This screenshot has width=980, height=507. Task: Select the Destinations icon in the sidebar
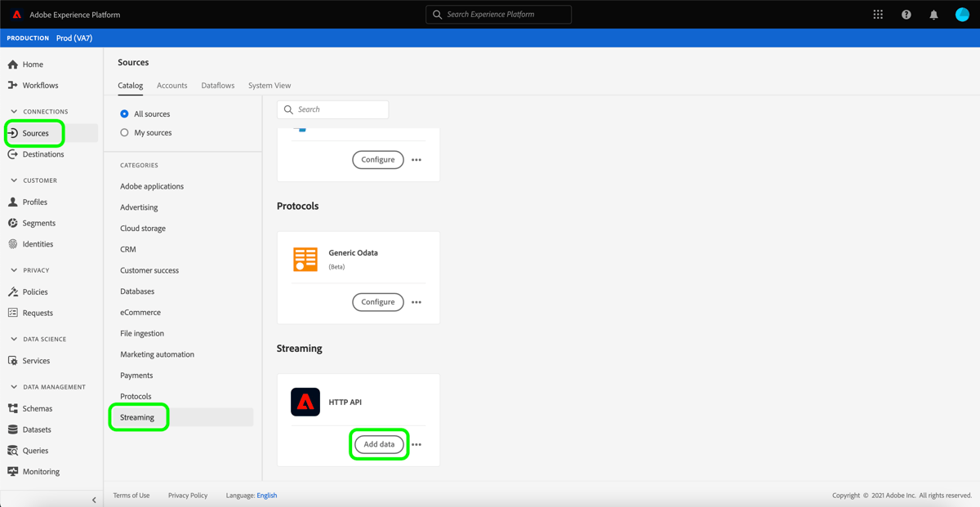coord(41,154)
